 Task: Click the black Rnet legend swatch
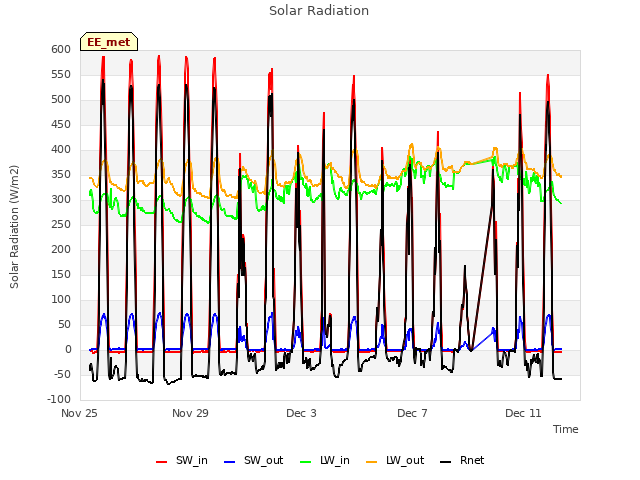(446, 462)
